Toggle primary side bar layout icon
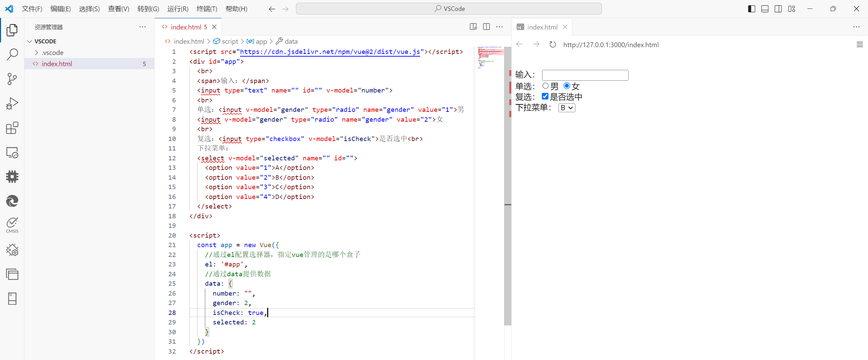The image size is (868, 360). pos(752,9)
